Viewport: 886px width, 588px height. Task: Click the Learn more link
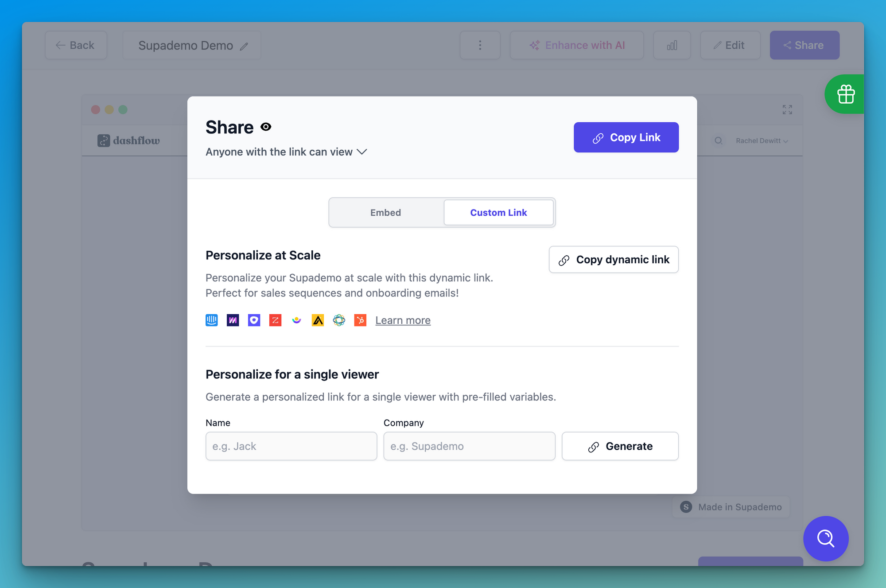pyautogui.click(x=402, y=319)
